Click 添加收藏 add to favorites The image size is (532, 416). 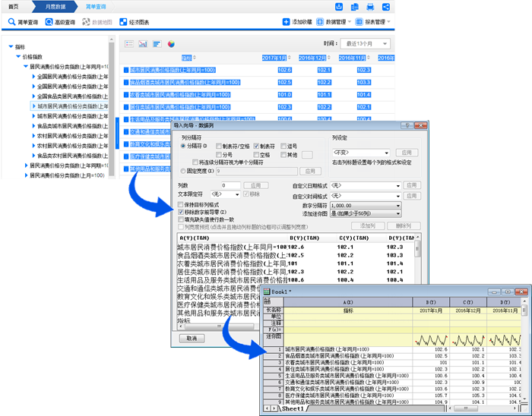297,22
